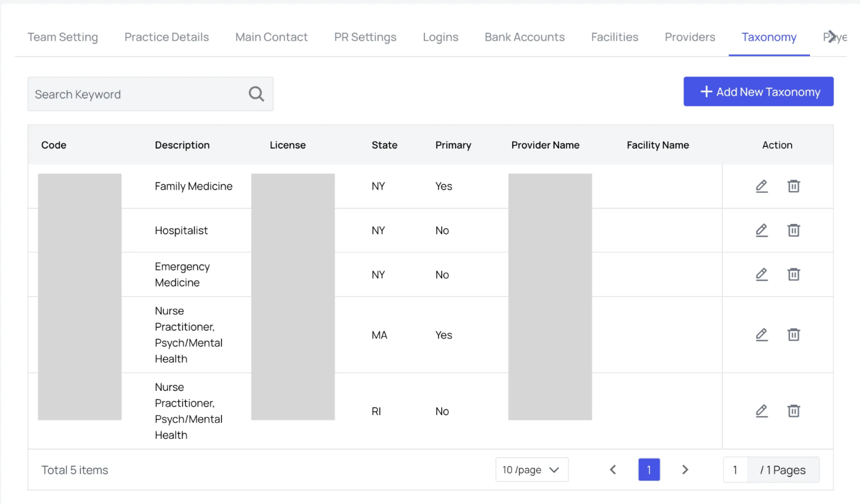Delete the RI Nurse Practitioner row

[794, 411]
